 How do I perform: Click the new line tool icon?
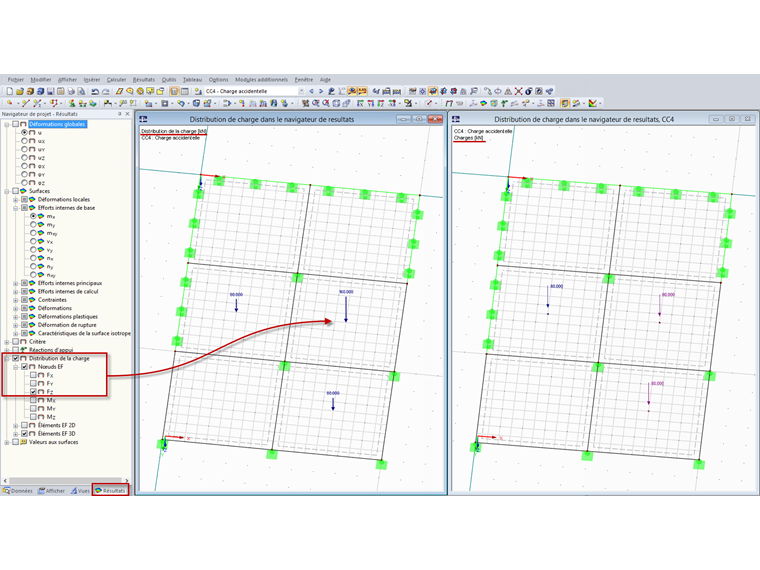pyautogui.click(x=26, y=103)
